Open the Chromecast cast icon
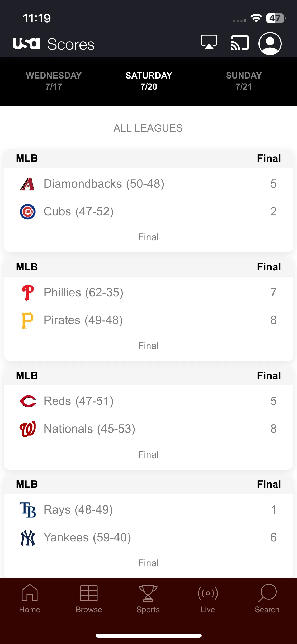The image size is (297, 644). click(x=240, y=43)
